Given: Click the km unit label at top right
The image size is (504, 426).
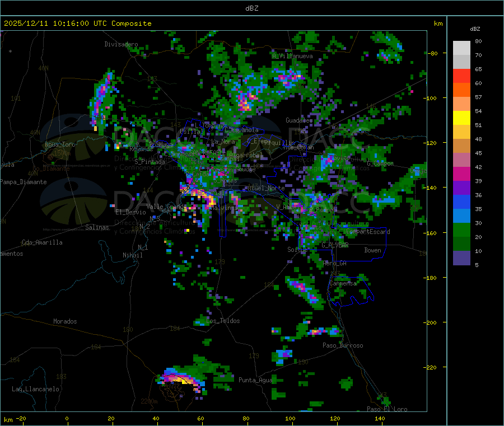Looking at the screenshot, I should click(438, 24).
